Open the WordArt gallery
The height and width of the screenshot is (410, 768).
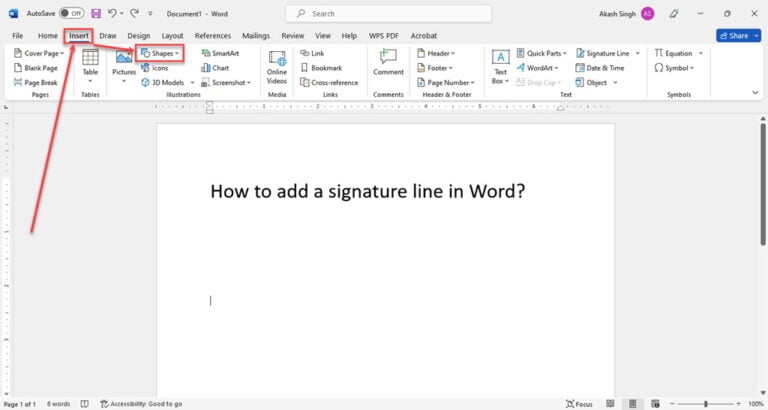[537, 68]
